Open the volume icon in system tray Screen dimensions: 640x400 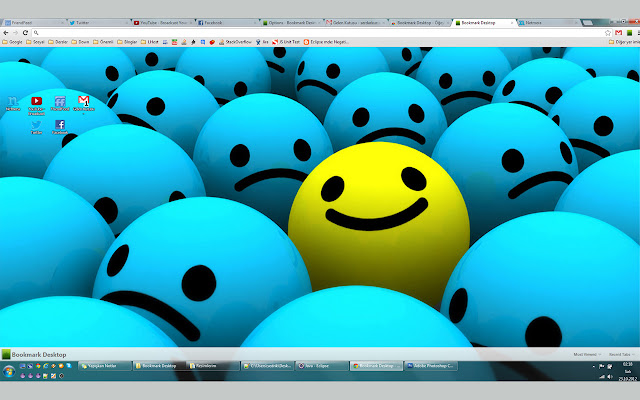tap(610, 377)
